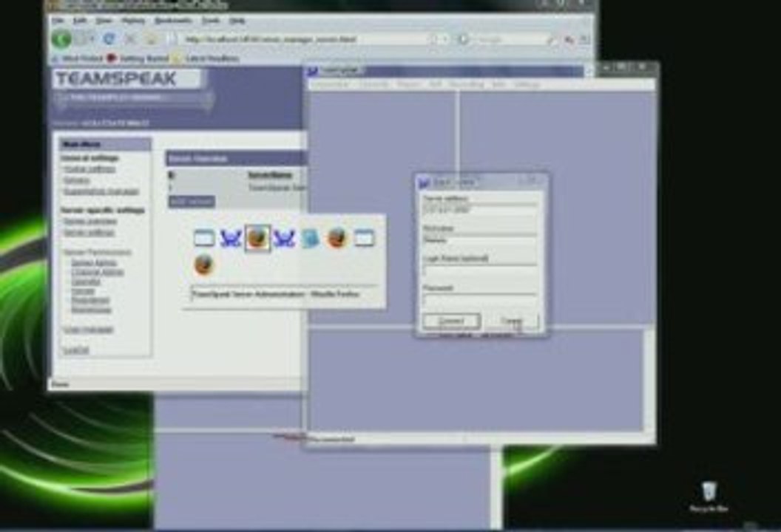Choose the first window icon in the task switcher
This screenshot has height=532, width=781.
click(203, 238)
